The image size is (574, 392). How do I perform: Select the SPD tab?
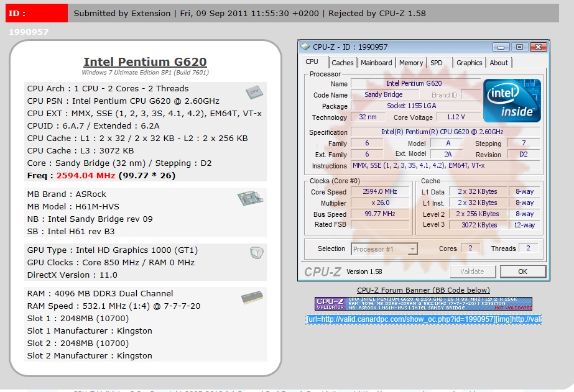[x=437, y=63]
